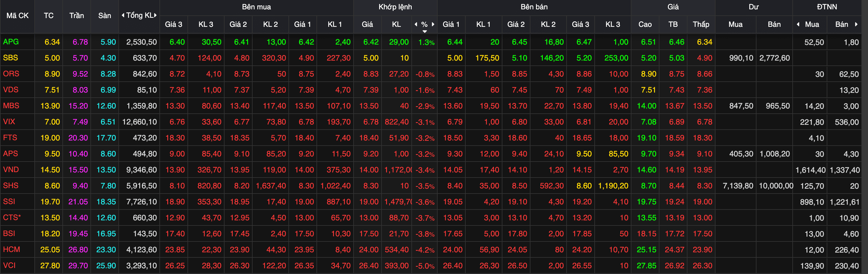The width and height of the screenshot is (868, 274).
Task: Open the SHS stock symbol
Action: pyautogui.click(x=11, y=185)
